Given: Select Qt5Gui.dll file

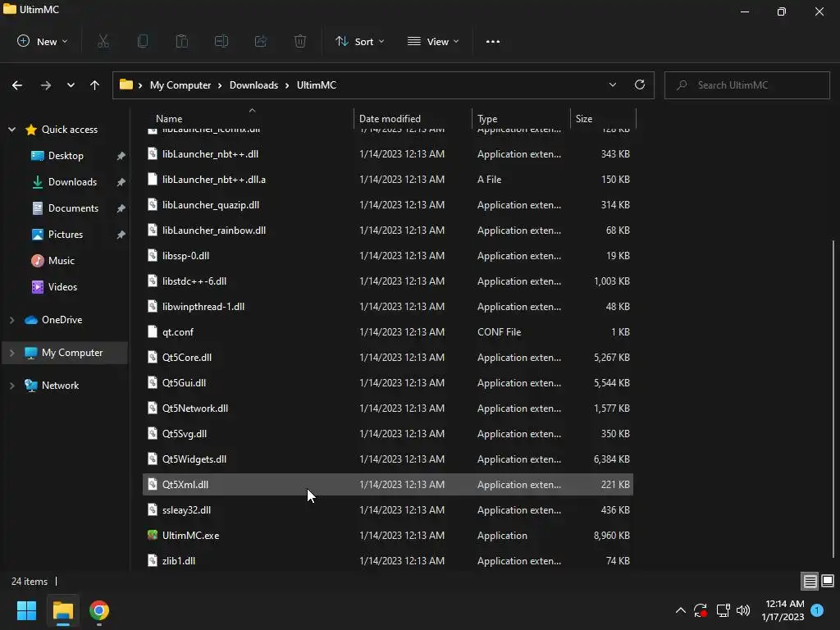Looking at the screenshot, I should 388,383.
